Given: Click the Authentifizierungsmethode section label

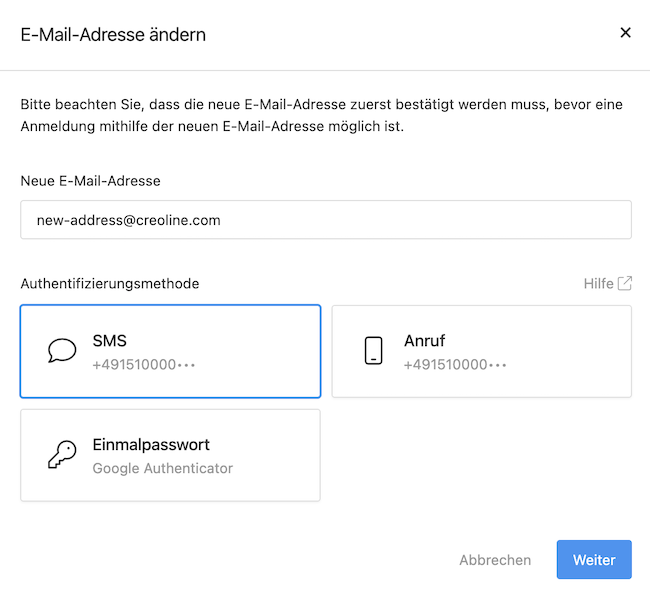Looking at the screenshot, I should [110, 284].
